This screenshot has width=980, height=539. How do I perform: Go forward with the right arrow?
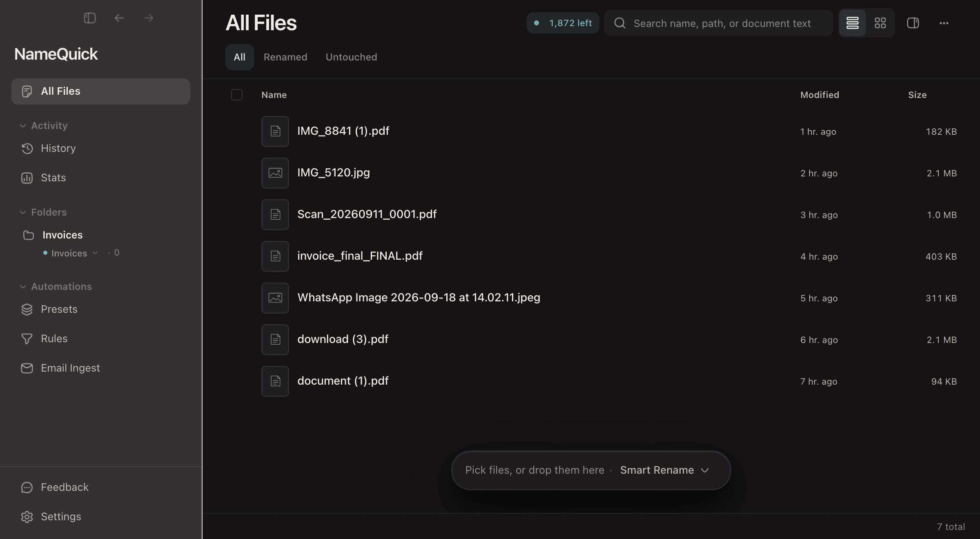pyautogui.click(x=149, y=18)
